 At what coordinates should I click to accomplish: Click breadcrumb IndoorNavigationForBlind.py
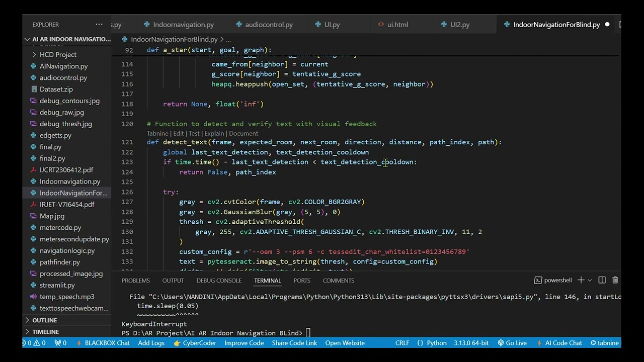point(174,39)
